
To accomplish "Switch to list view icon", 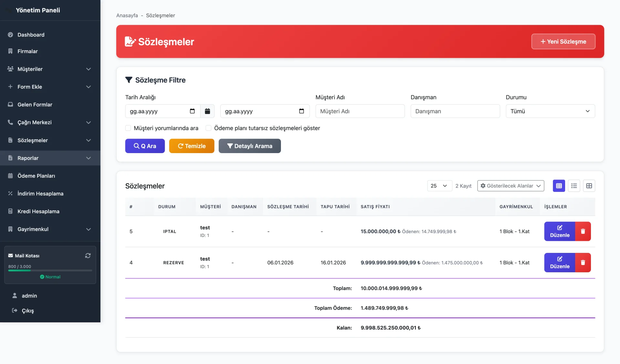I will 574,186.
